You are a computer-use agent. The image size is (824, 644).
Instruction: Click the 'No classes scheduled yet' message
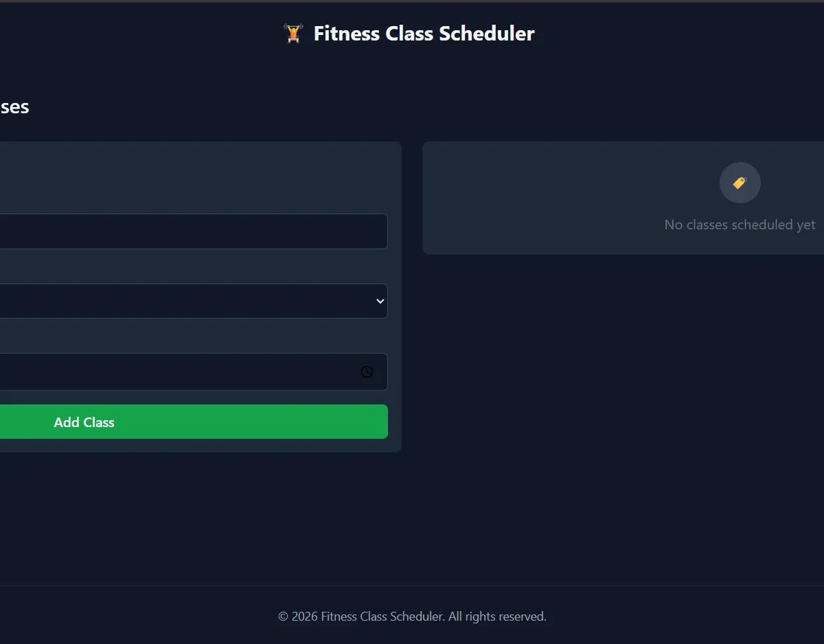click(x=740, y=225)
